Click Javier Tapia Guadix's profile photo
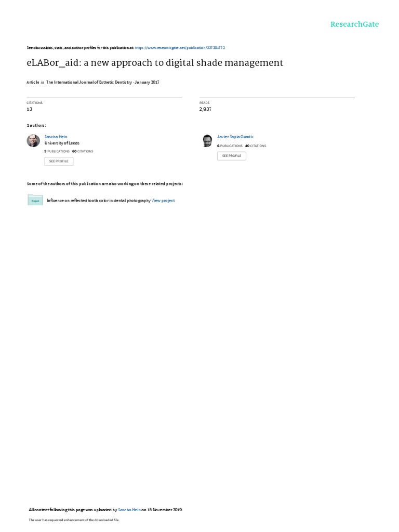Image resolution: width=399 pixels, height=532 pixels. click(207, 140)
